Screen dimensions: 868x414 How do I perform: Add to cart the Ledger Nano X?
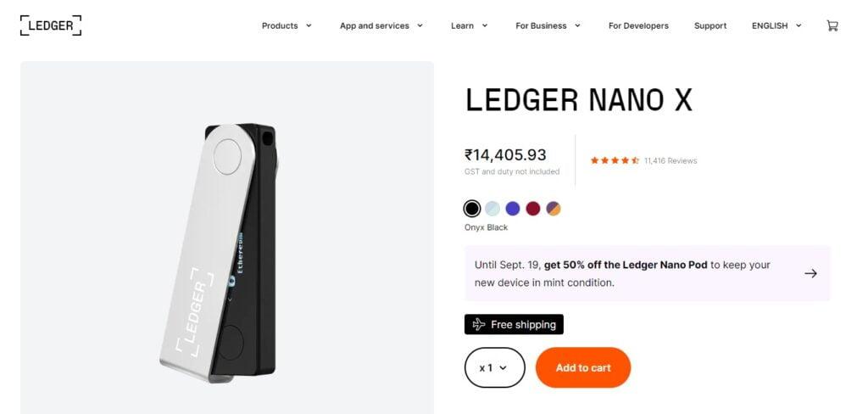point(583,367)
